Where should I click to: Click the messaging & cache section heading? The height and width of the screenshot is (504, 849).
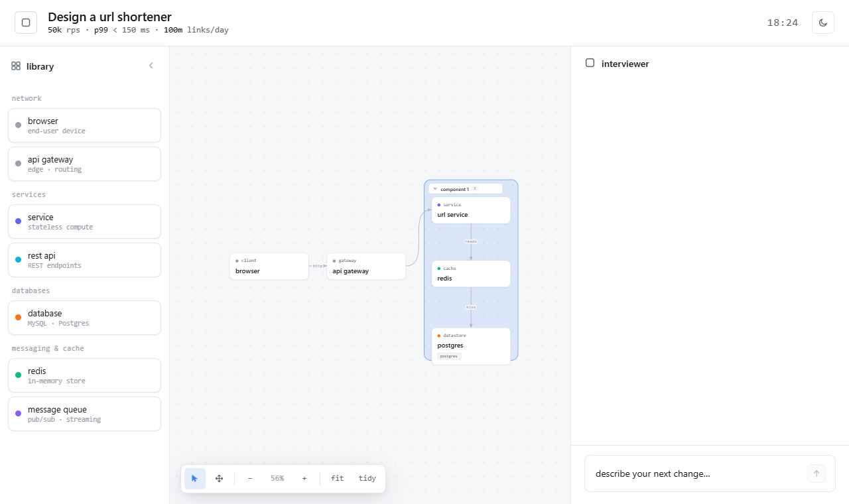(48, 348)
